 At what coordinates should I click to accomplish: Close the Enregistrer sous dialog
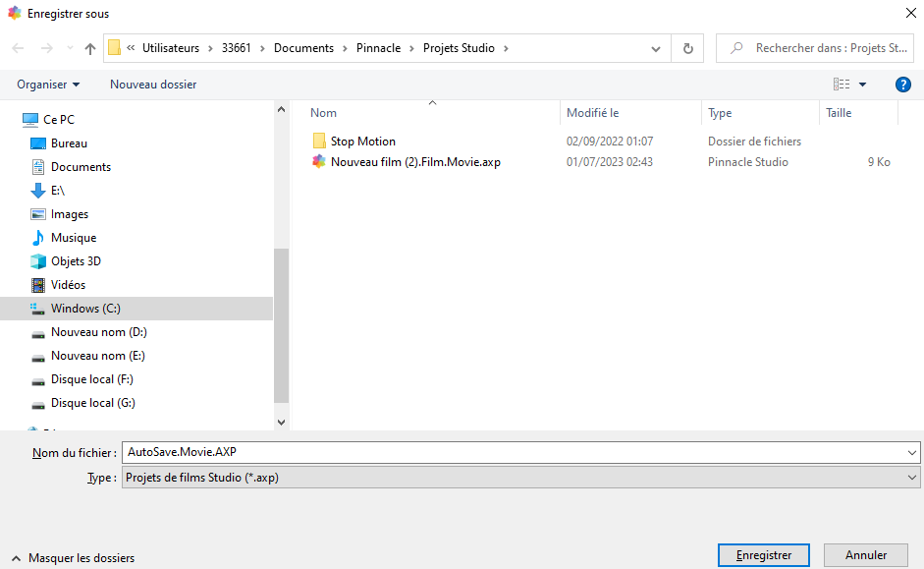pyautogui.click(x=910, y=13)
